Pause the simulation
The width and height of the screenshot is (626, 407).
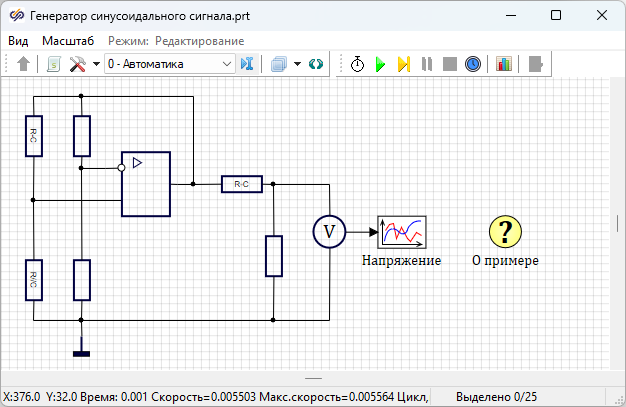click(426, 64)
